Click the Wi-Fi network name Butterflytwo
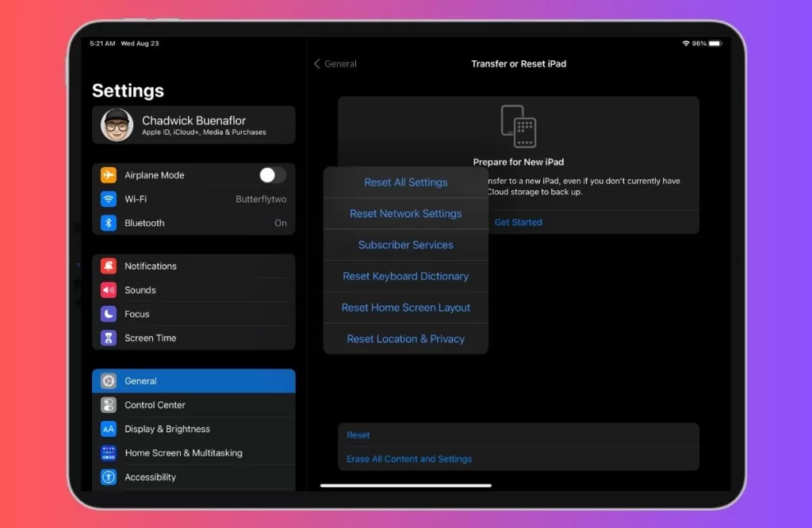This screenshot has width=812, height=528. click(261, 199)
